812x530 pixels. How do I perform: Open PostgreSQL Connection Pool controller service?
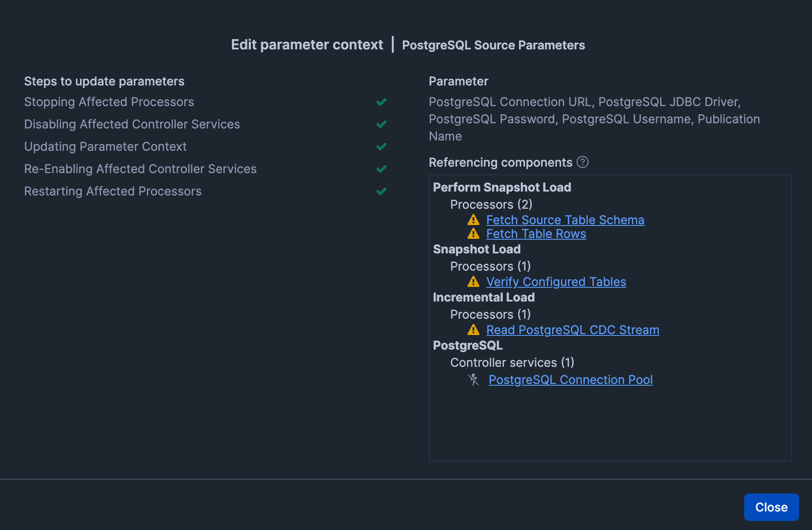(571, 380)
